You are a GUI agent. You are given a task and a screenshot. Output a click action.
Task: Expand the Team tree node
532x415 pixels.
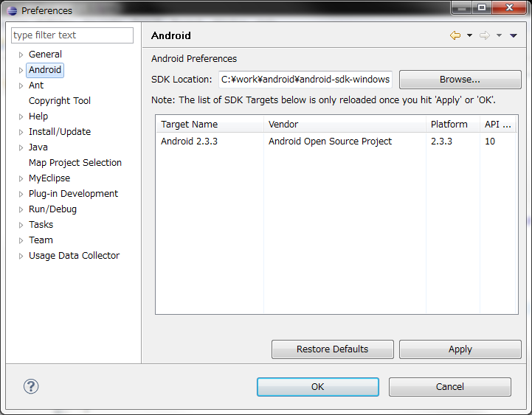21,240
